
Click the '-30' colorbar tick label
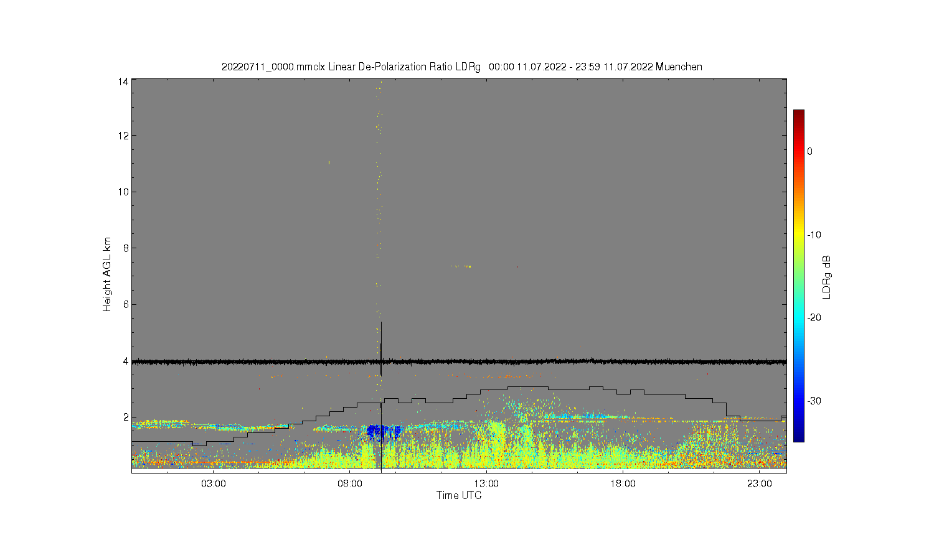click(x=814, y=401)
